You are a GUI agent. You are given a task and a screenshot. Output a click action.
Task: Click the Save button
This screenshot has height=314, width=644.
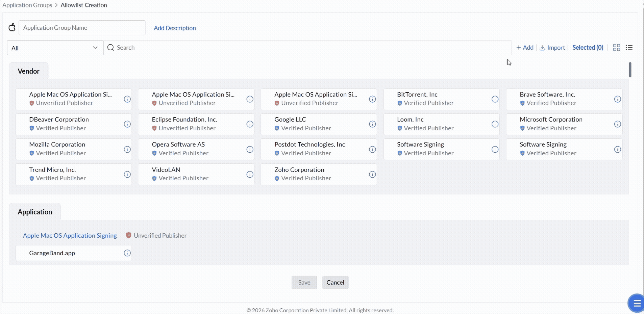coord(304,283)
